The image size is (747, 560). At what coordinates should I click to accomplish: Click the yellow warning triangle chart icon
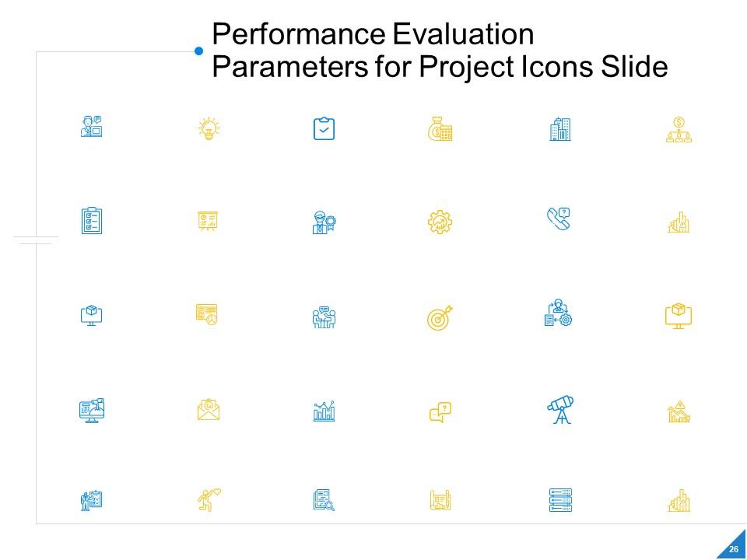point(679,411)
